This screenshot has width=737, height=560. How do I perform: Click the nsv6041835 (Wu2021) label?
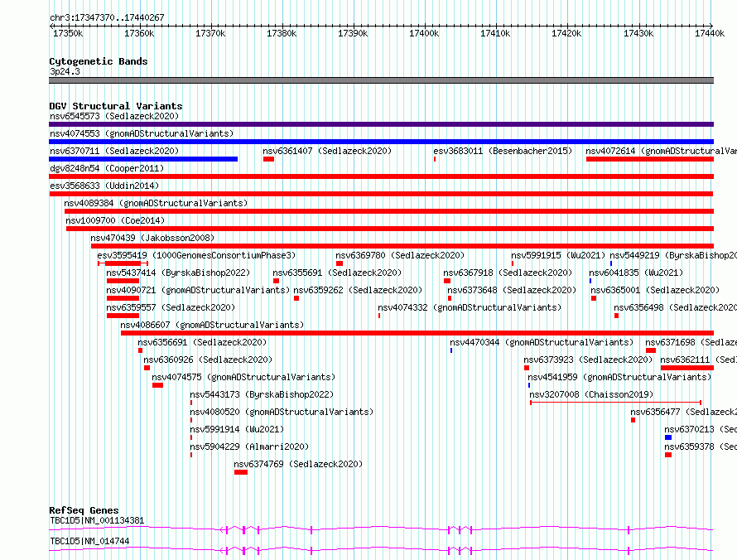(x=636, y=273)
